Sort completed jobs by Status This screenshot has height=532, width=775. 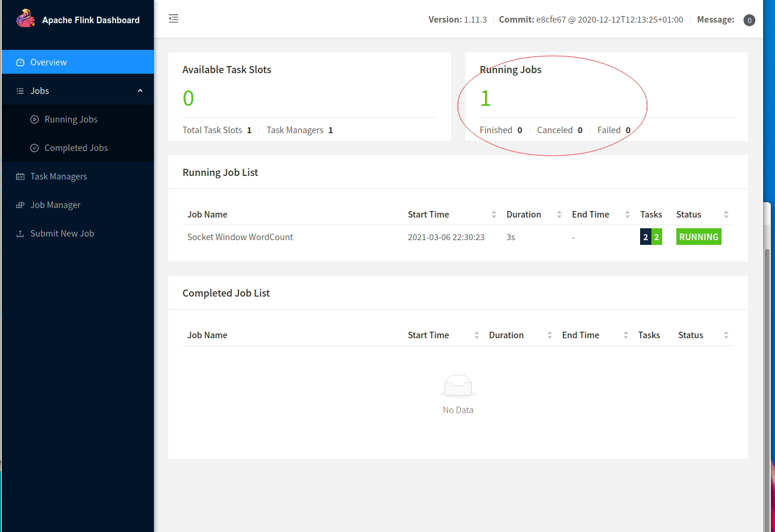(x=726, y=335)
